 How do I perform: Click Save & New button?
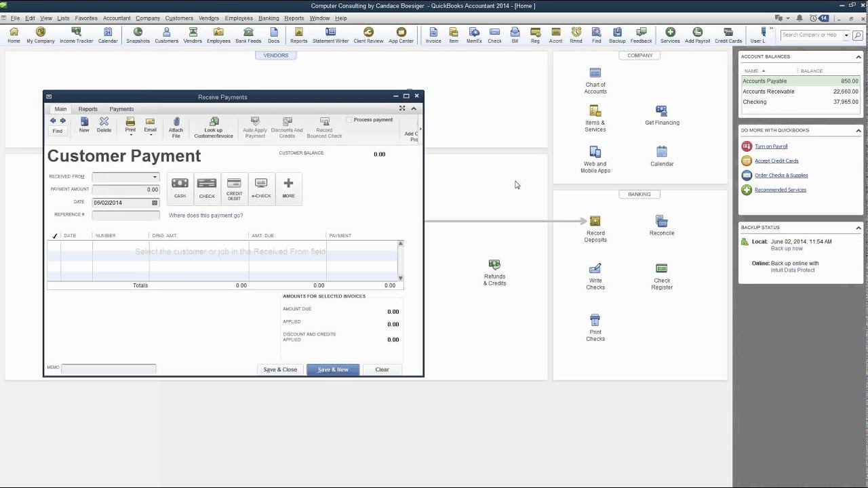pos(333,369)
